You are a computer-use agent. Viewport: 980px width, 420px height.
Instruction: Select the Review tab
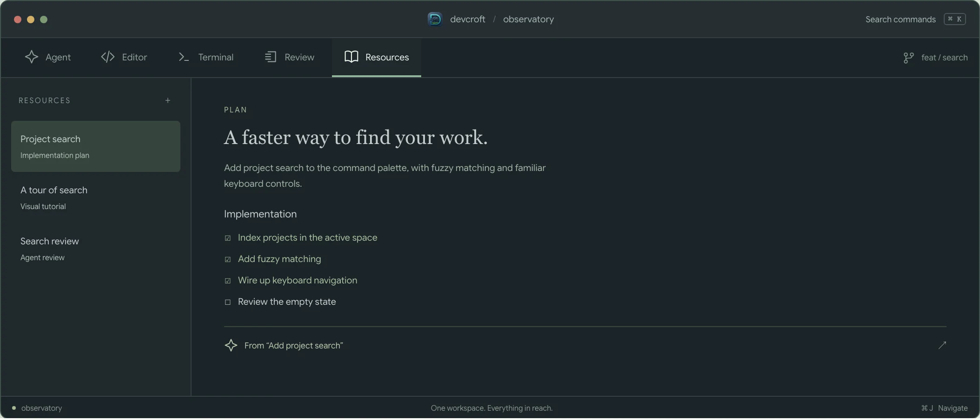(290, 57)
